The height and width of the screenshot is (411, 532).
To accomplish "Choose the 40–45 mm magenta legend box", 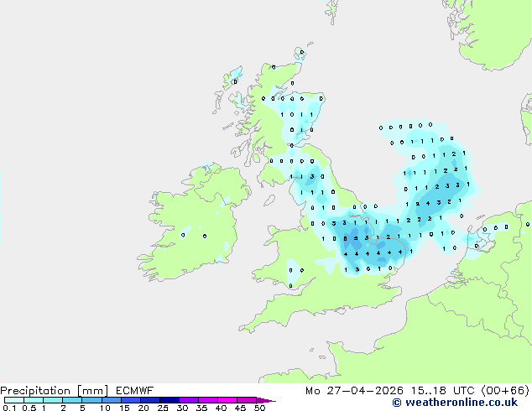I will coord(227,400).
